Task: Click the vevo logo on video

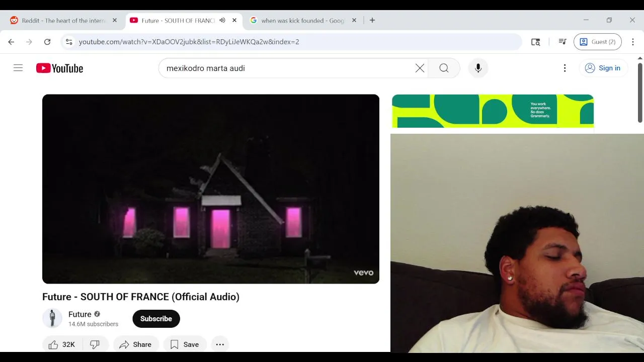Action: click(363, 273)
